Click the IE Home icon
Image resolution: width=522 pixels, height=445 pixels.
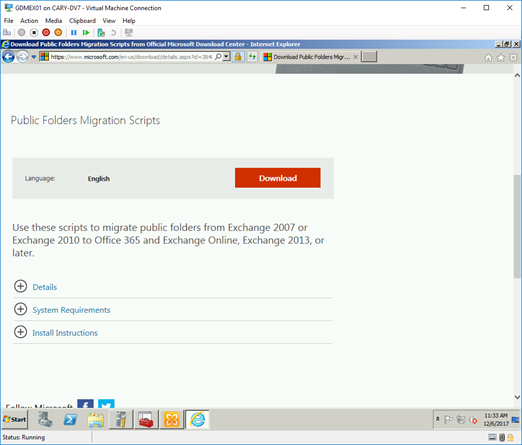(488, 58)
